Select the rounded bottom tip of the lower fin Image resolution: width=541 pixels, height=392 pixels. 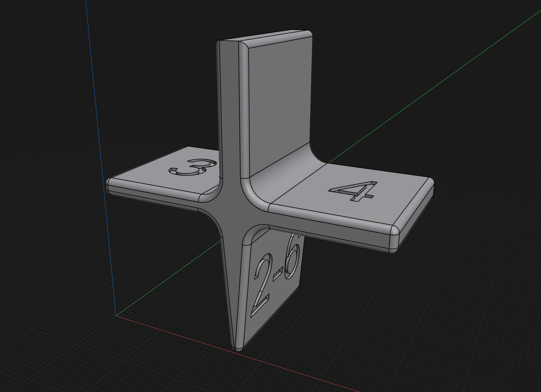pyautogui.click(x=238, y=347)
